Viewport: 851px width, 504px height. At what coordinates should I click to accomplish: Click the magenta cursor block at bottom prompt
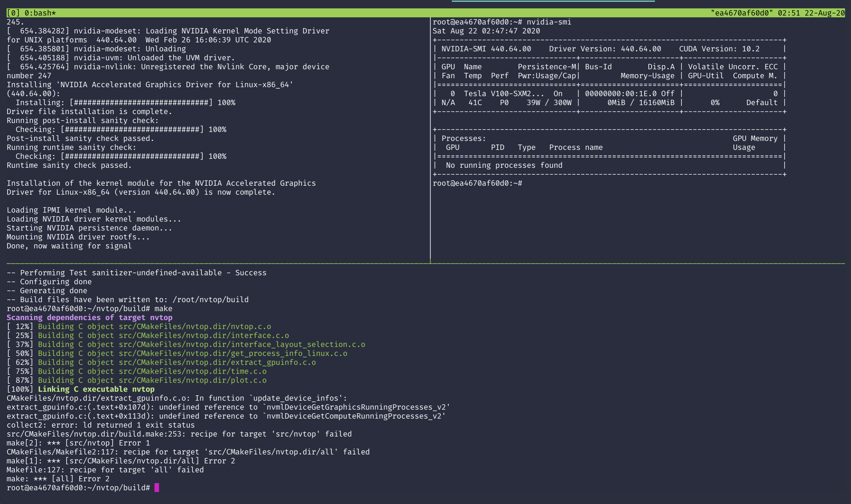[157, 488]
